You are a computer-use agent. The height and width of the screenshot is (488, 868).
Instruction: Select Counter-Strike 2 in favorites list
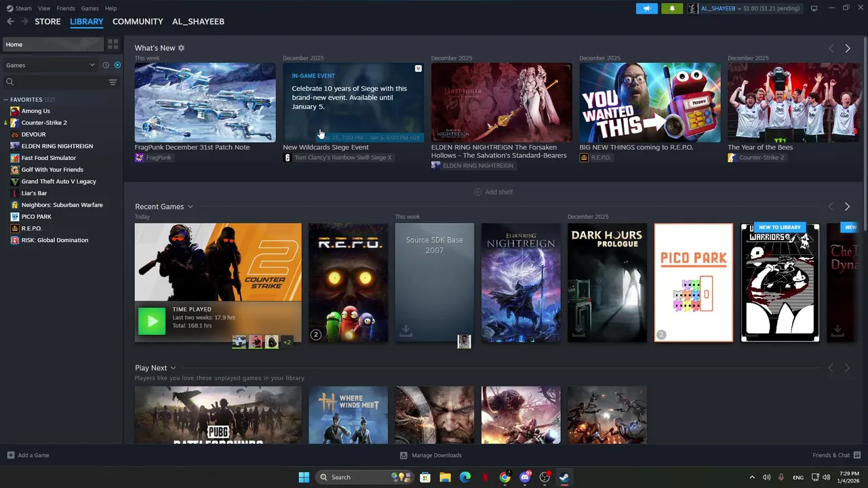click(44, 123)
